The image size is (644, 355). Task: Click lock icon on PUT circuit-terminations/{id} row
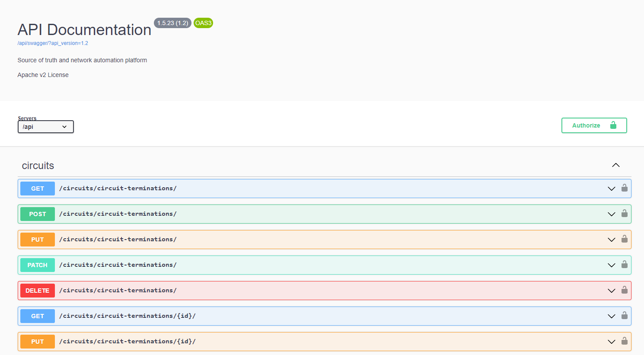tap(624, 341)
